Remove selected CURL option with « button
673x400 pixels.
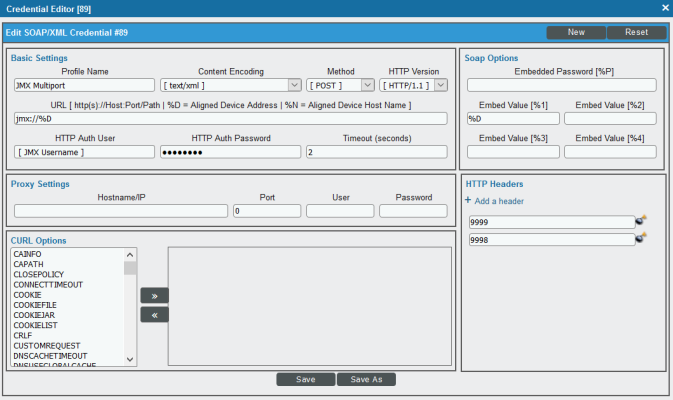(155, 315)
